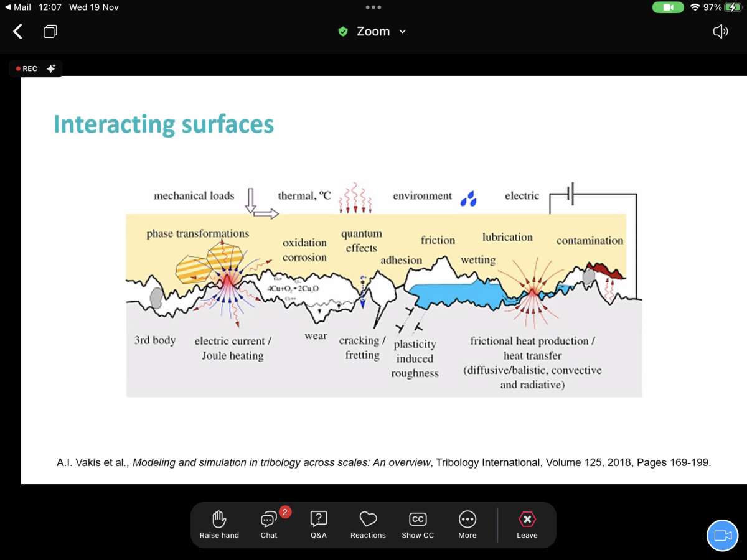The height and width of the screenshot is (560, 747).
Task: Tap the green encryption shield icon
Action: coord(343,32)
